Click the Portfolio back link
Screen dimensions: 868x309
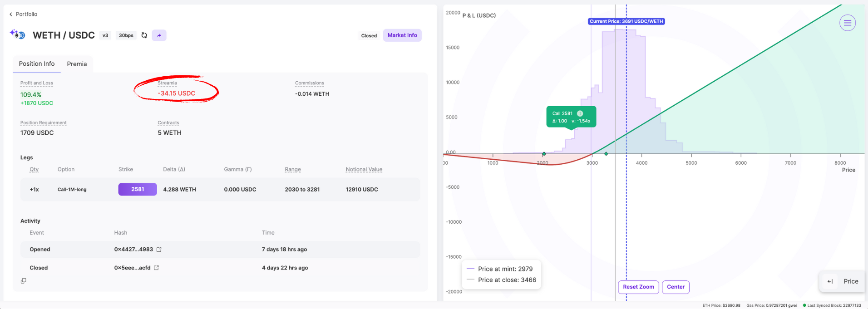coord(26,15)
